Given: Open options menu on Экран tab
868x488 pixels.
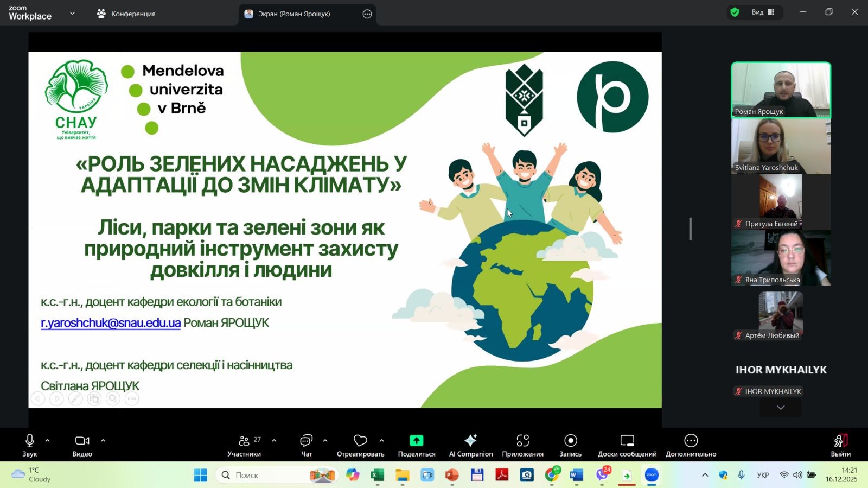Looking at the screenshot, I should 367,14.
